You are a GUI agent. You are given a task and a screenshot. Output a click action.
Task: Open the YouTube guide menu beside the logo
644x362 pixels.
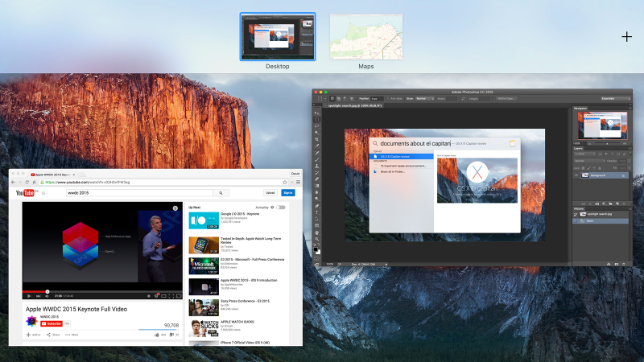(x=44, y=193)
